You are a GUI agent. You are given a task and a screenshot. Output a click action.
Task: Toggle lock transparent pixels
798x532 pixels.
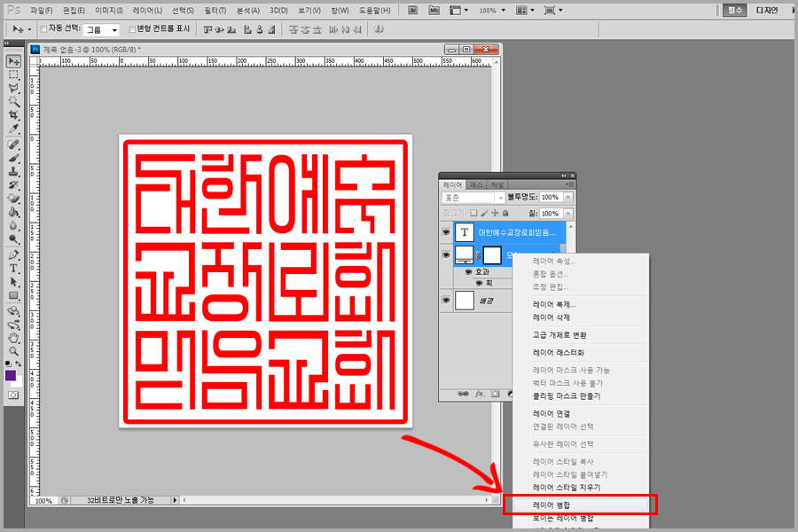click(473, 213)
